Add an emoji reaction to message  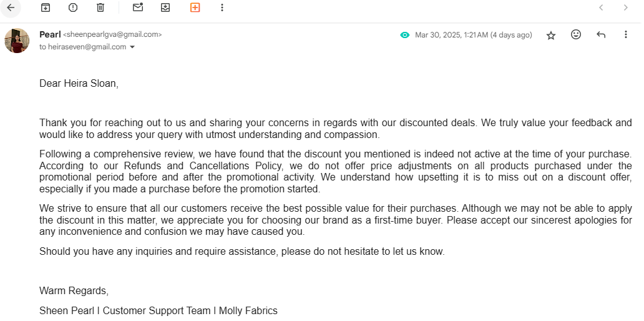coord(576,35)
